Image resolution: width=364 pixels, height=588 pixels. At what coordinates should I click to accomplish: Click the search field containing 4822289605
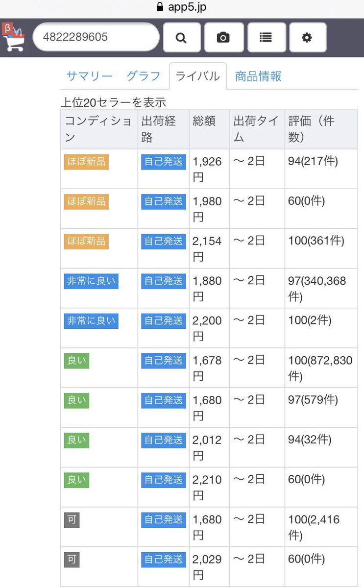96,37
